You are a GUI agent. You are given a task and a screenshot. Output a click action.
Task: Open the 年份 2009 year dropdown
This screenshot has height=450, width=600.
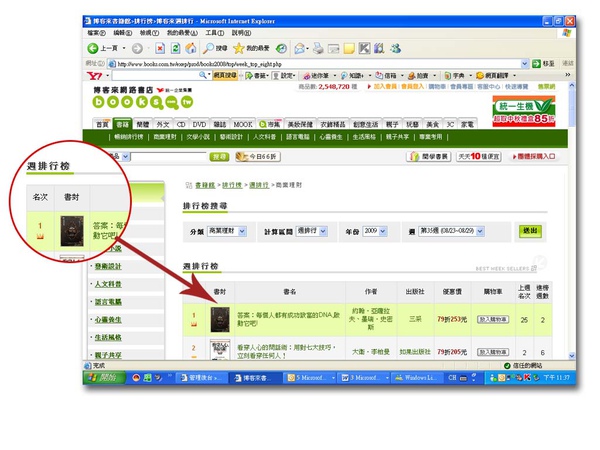click(375, 231)
